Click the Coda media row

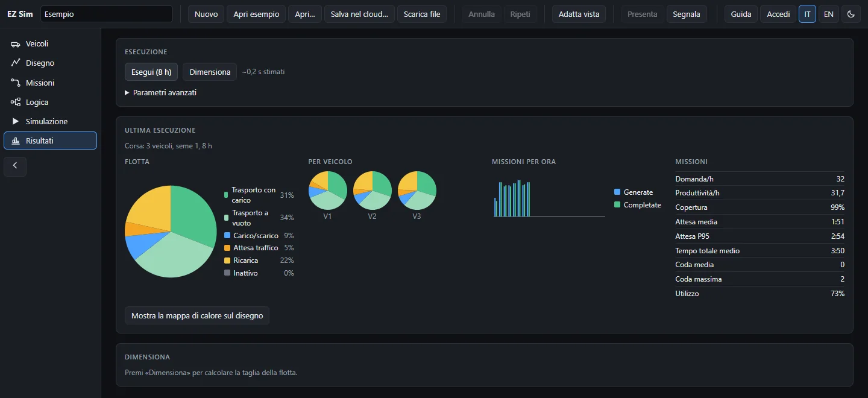pyautogui.click(x=759, y=265)
